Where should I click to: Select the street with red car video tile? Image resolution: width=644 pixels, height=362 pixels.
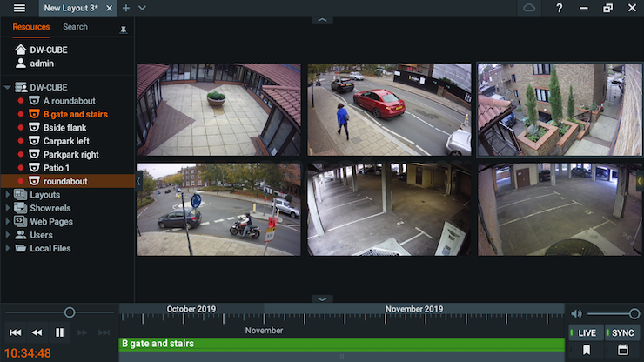pyautogui.click(x=389, y=109)
